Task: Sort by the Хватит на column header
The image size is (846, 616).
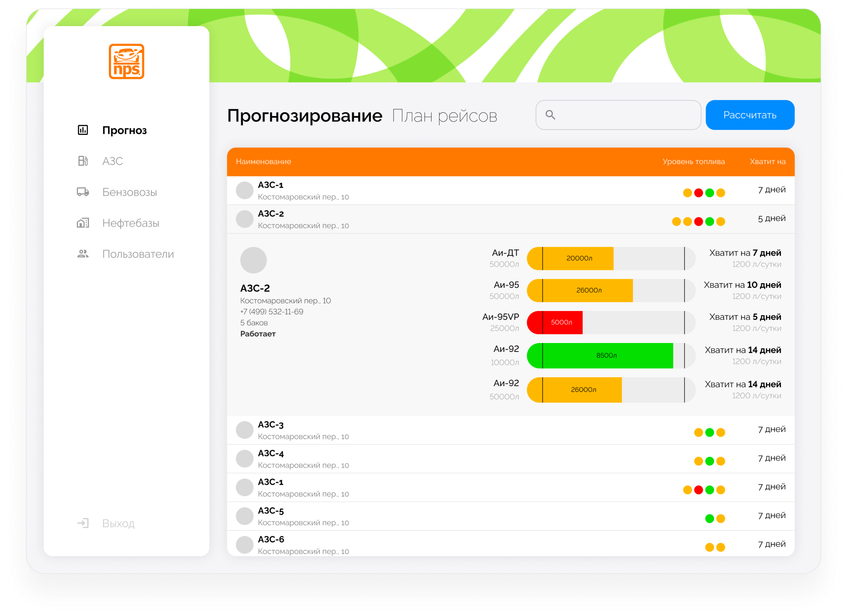Action: [x=767, y=162]
